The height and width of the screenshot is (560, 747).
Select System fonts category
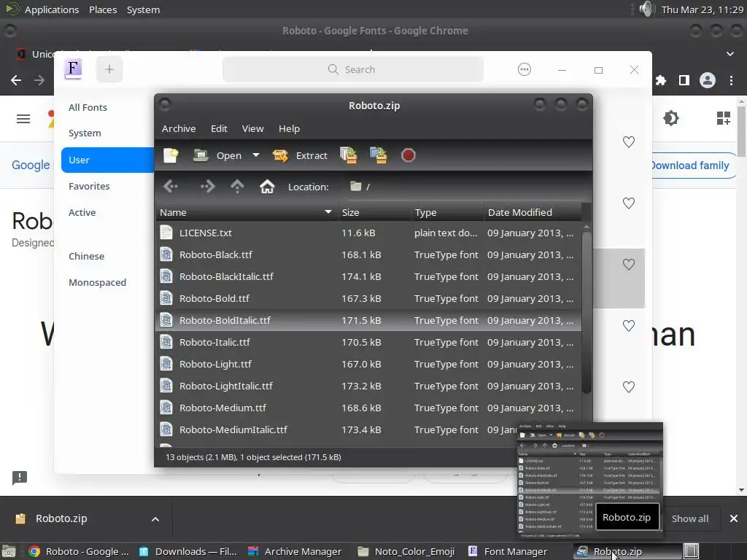(85, 133)
